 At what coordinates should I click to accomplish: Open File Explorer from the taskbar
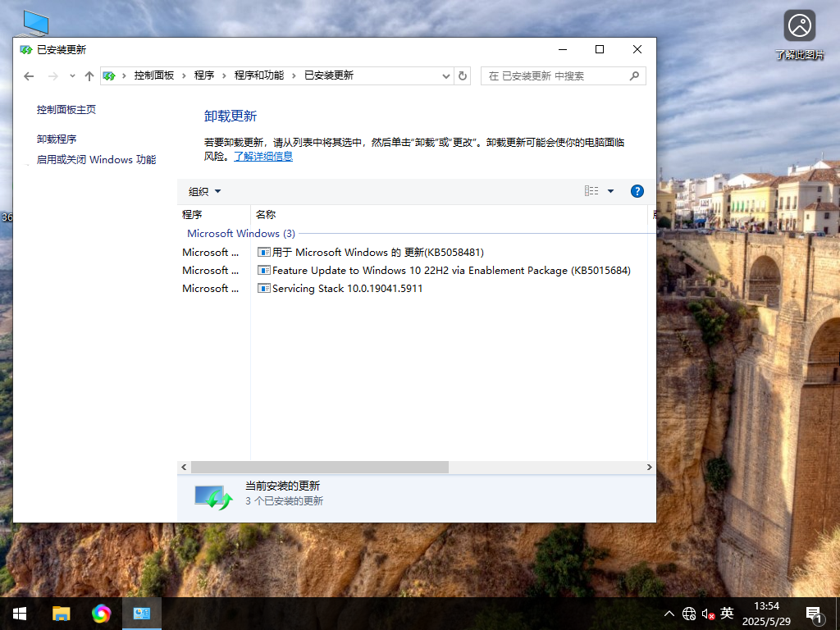pyautogui.click(x=61, y=614)
